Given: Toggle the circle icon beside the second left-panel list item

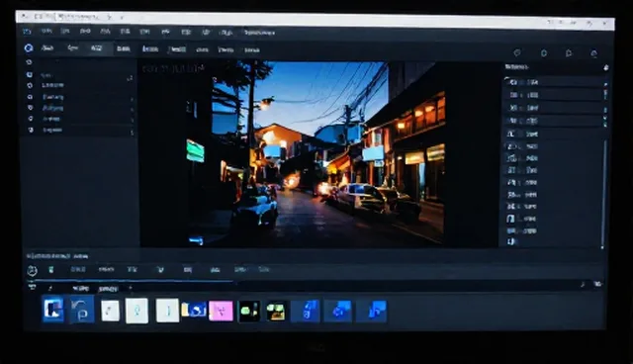Looking at the screenshot, I should click(30, 85).
